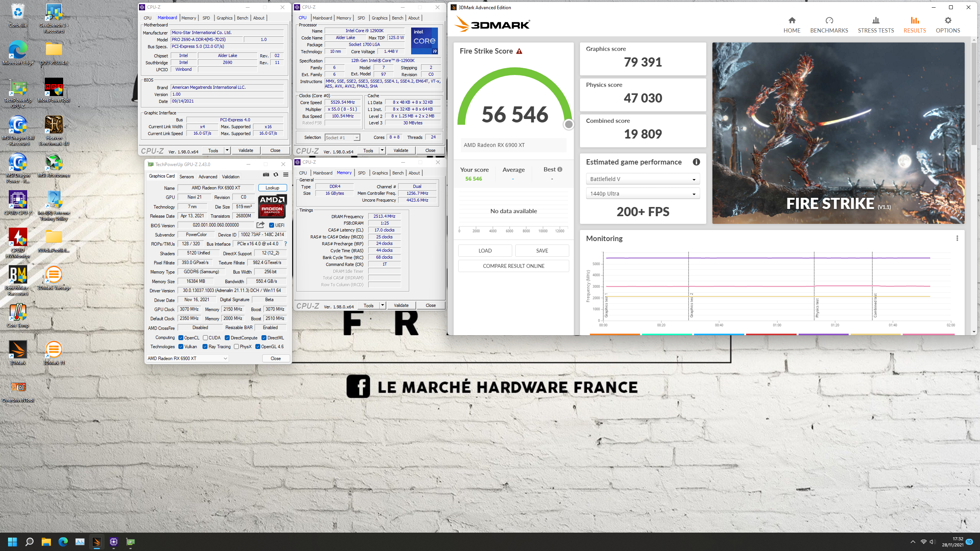Screen dimensions: 980x551
Task: Toggle the OpenGL 4.6 checkbox in GPU-Z
Action: (x=258, y=347)
